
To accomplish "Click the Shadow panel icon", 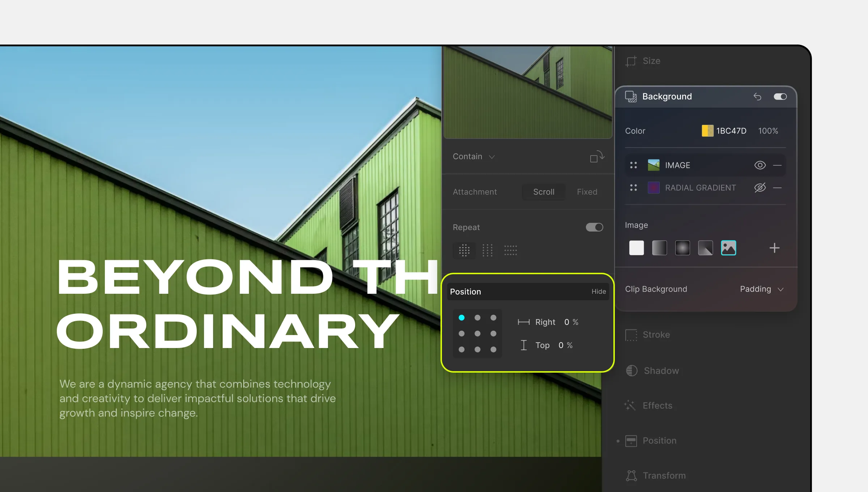I will (x=631, y=370).
